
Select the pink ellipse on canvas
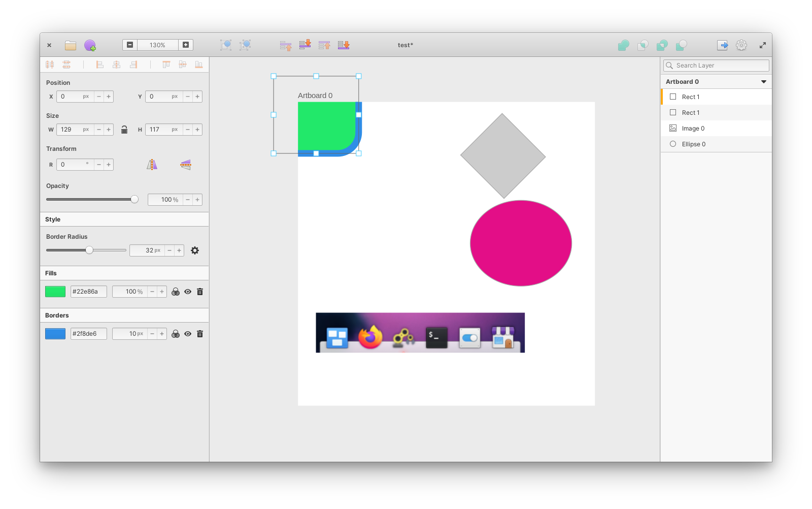(521, 243)
